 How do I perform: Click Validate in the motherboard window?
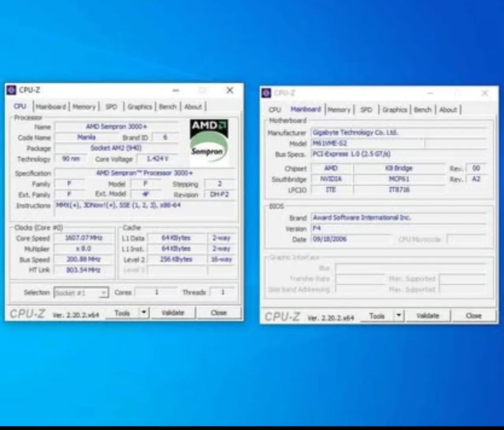(x=428, y=316)
